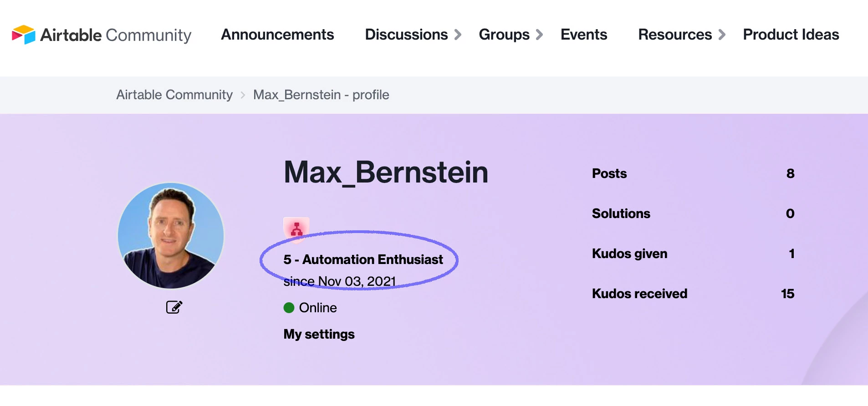
Task: Click the Airtable logo icon
Action: click(24, 35)
